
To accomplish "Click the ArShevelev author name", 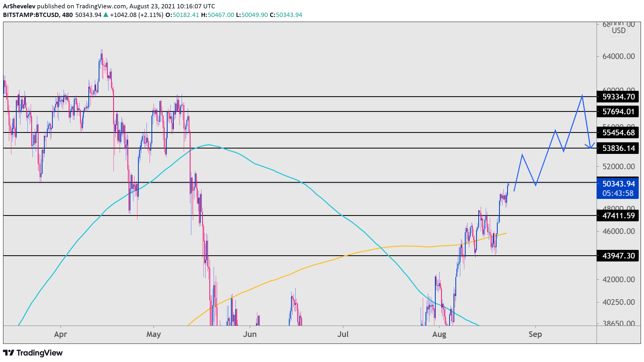I will click(x=19, y=6).
